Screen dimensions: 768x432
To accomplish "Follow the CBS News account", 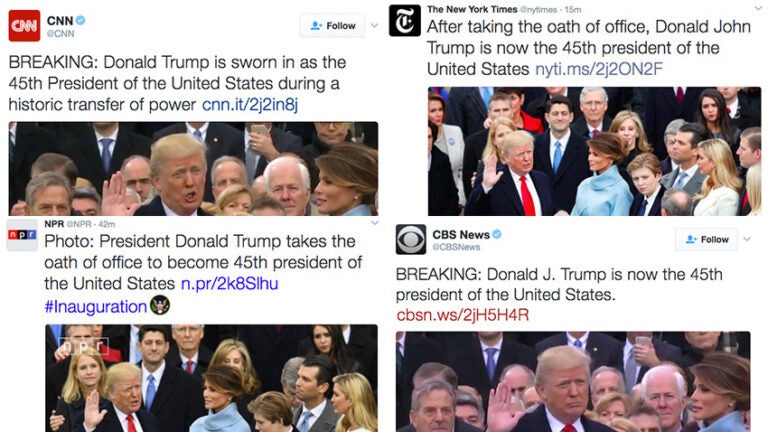I will pyautogui.click(x=706, y=240).
